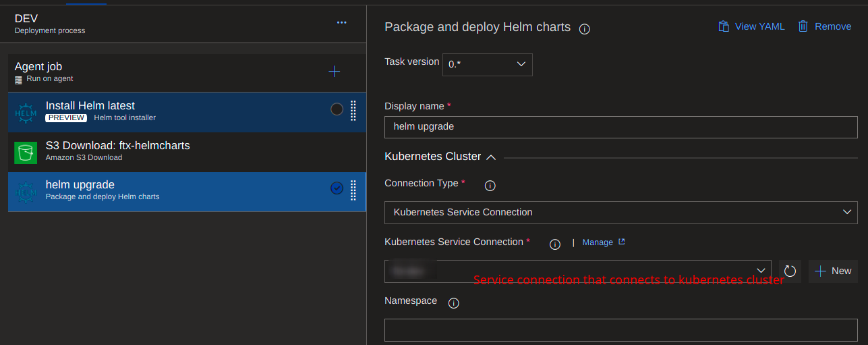This screenshot has height=345, width=868.
Task: Click the DEV stage ellipsis menu
Action: pyautogui.click(x=341, y=23)
